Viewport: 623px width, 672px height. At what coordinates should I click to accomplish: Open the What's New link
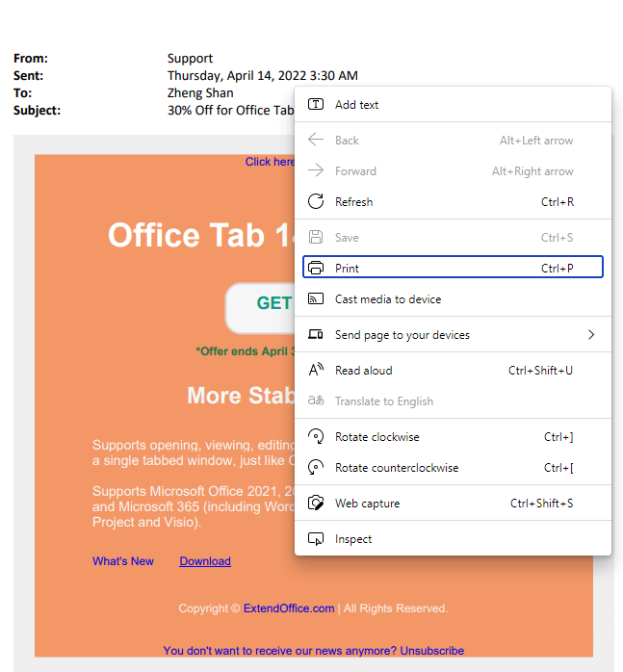123,561
